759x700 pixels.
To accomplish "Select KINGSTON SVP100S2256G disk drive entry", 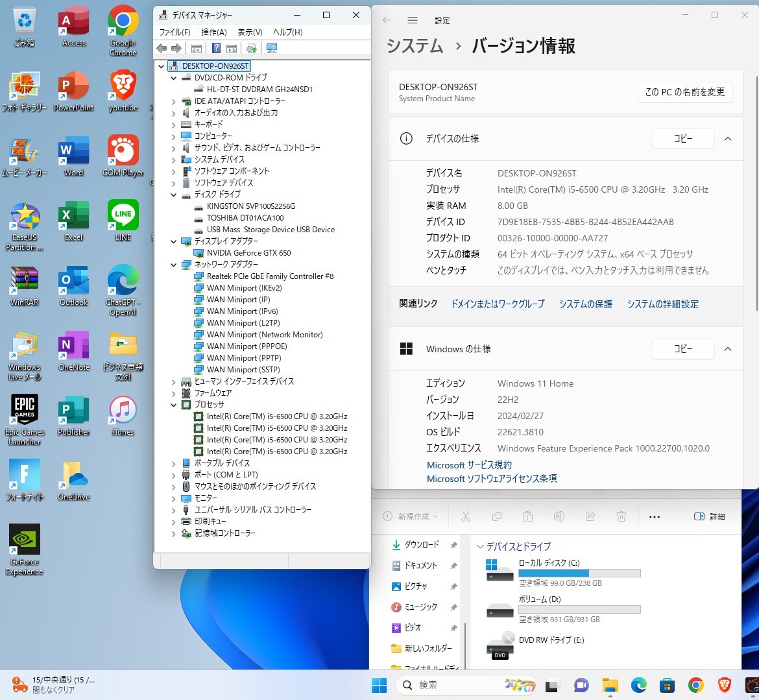I will [x=251, y=206].
